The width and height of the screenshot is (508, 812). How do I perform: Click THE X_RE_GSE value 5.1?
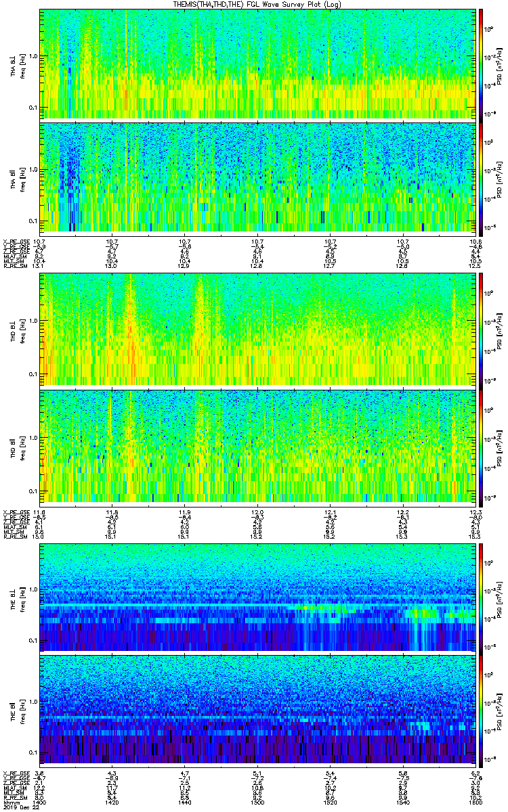(x=257, y=772)
